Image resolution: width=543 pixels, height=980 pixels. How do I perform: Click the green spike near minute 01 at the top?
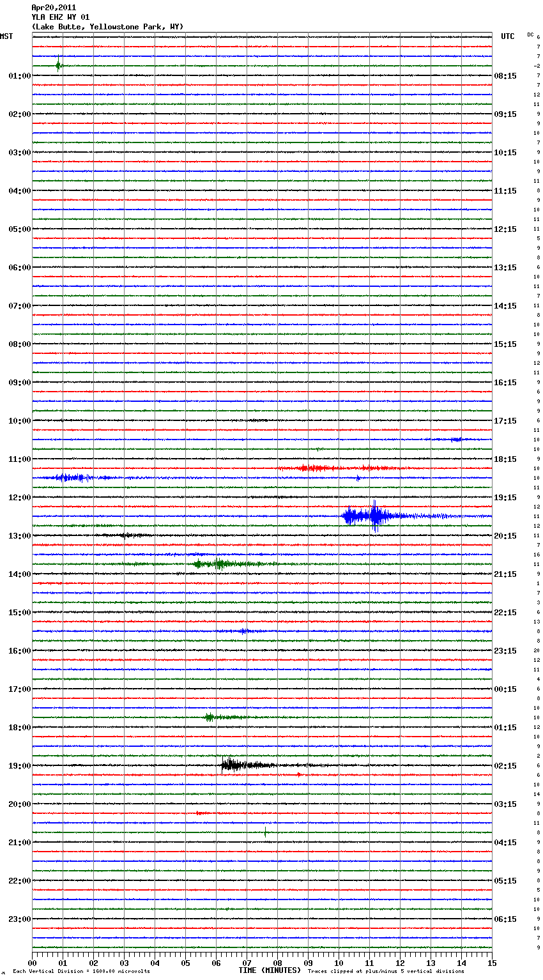pyautogui.click(x=58, y=65)
